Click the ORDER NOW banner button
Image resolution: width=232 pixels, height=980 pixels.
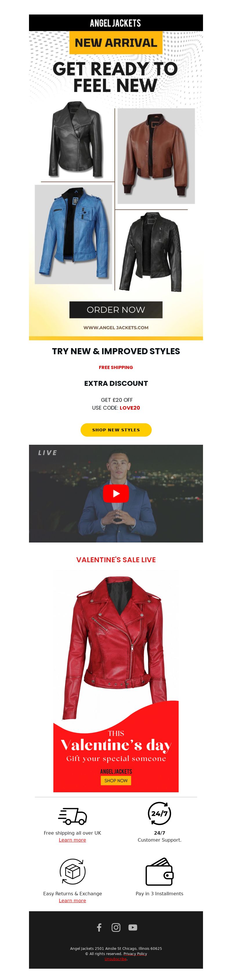click(x=116, y=310)
